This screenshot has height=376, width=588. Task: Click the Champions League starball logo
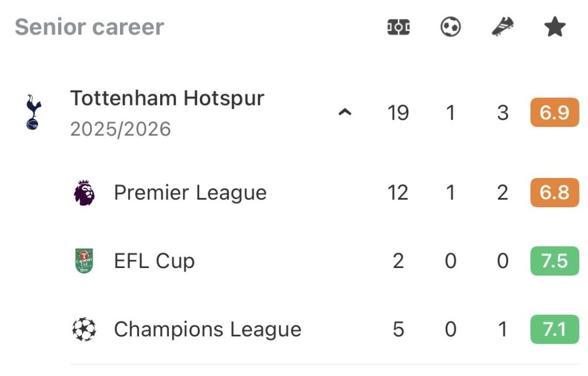click(x=84, y=330)
